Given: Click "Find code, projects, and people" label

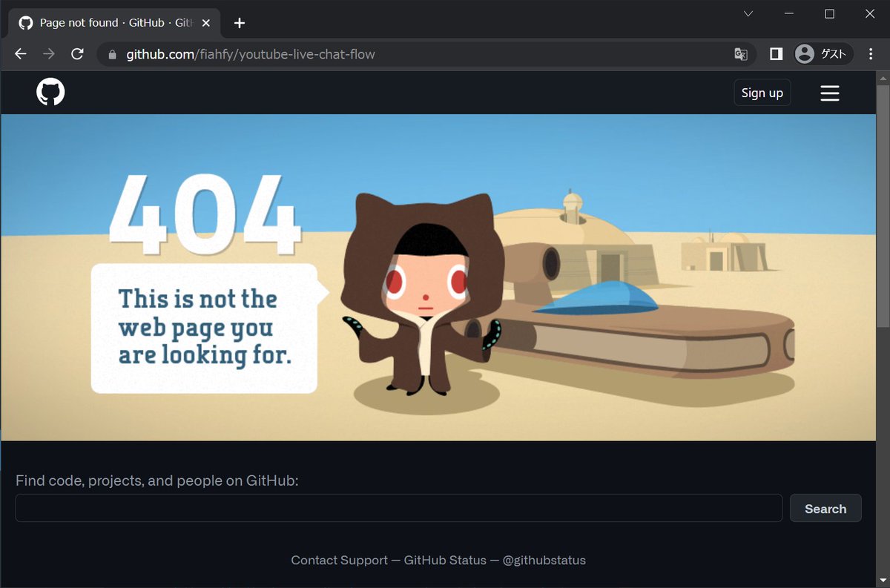Looking at the screenshot, I should pyautogui.click(x=156, y=480).
